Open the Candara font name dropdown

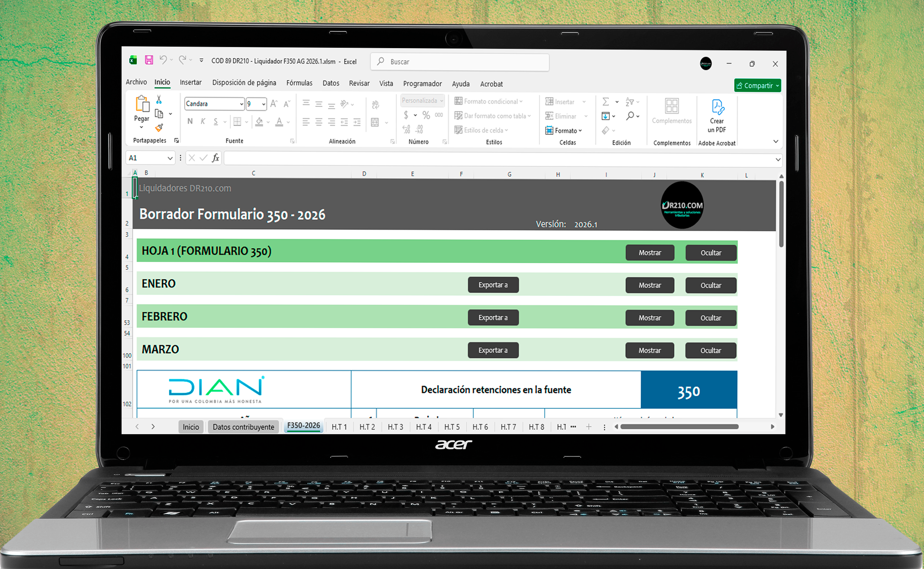(x=242, y=104)
